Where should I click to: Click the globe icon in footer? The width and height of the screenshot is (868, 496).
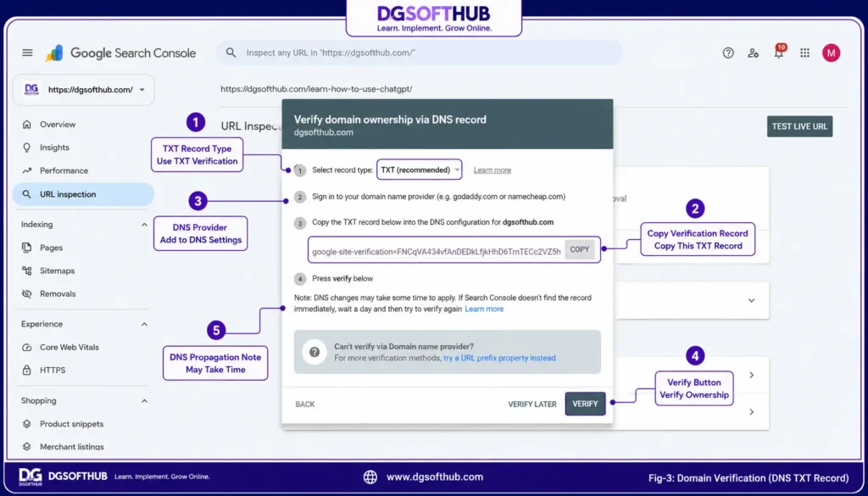[x=370, y=477]
